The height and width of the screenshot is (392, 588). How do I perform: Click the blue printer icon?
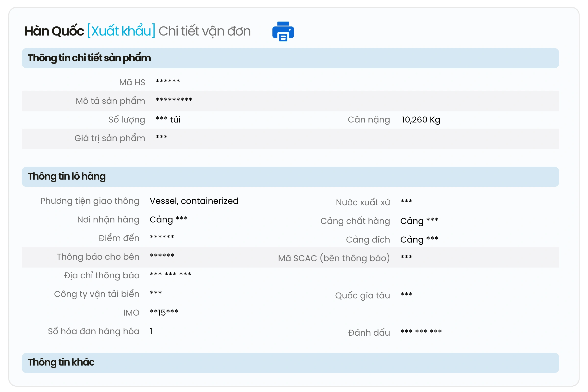pyautogui.click(x=283, y=31)
